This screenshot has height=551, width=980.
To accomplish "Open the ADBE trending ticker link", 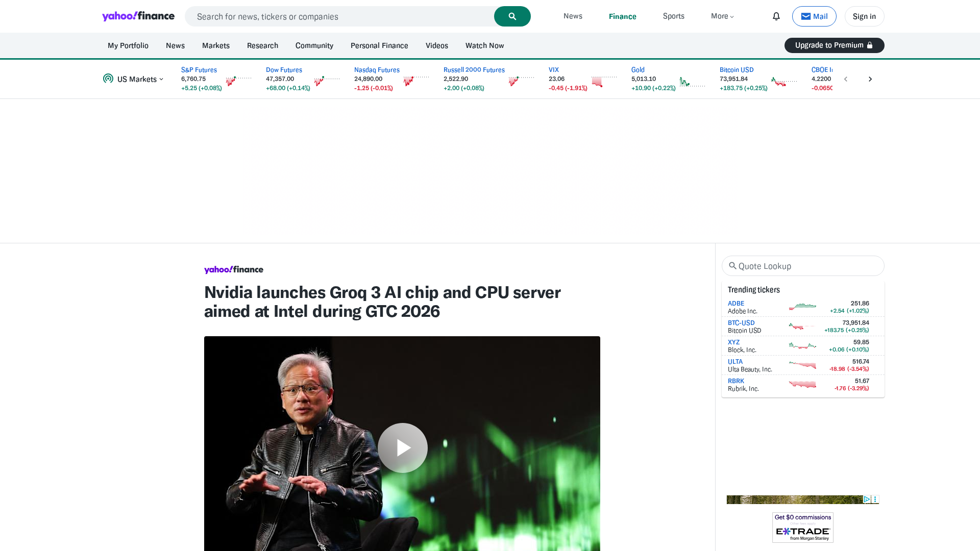I will [x=736, y=304].
